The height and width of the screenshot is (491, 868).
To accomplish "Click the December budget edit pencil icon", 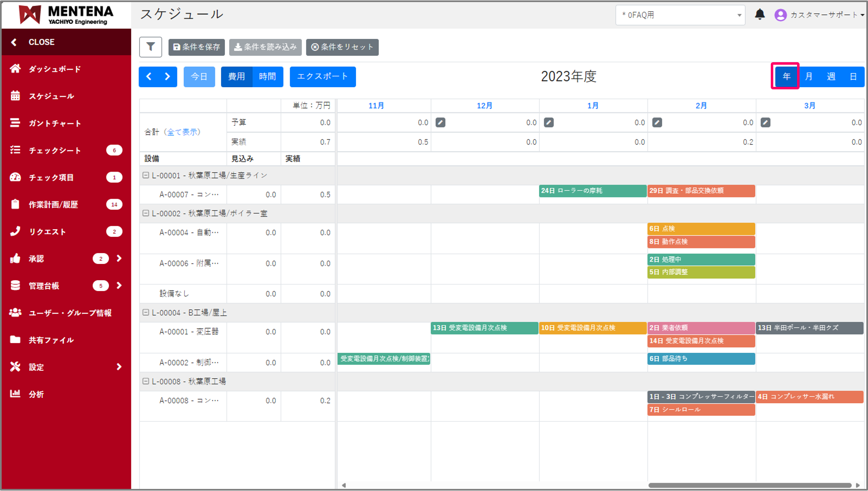I will click(x=440, y=122).
